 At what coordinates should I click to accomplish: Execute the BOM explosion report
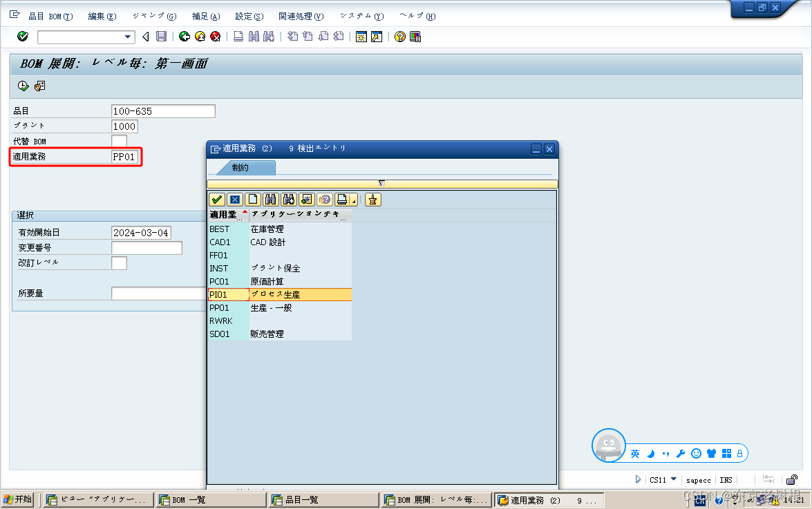21,85
